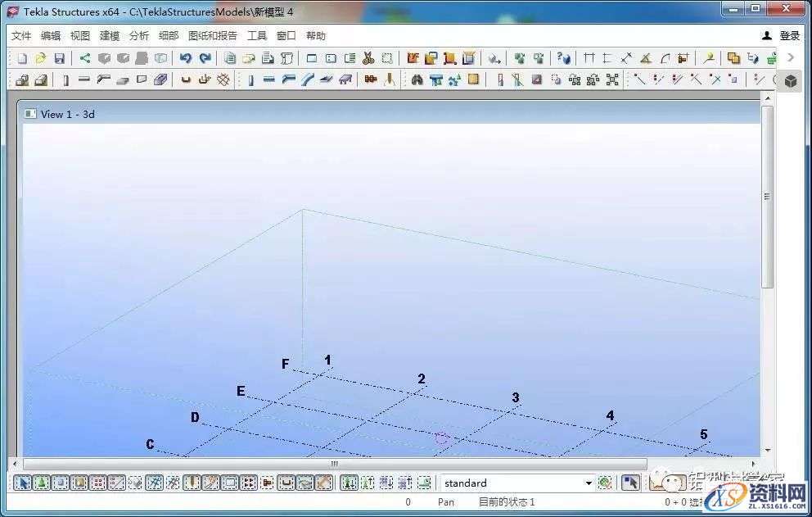Click the toolbar overflow chevron on the right
The height and width of the screenshot is (517, 812).
pyautogui.click(x=790, y=57)
